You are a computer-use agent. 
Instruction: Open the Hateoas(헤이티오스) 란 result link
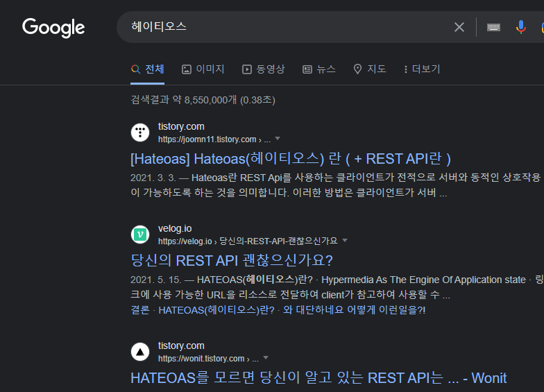[291, 158]
